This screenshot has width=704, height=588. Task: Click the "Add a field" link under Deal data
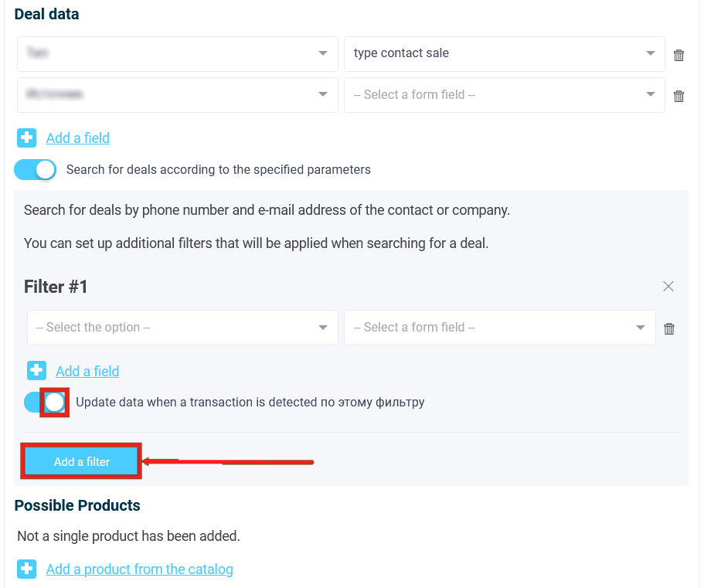77,138
